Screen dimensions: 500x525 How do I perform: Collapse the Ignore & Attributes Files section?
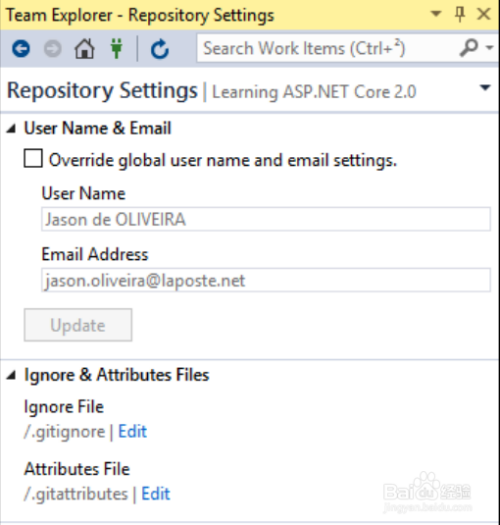(x=11, y=375)
